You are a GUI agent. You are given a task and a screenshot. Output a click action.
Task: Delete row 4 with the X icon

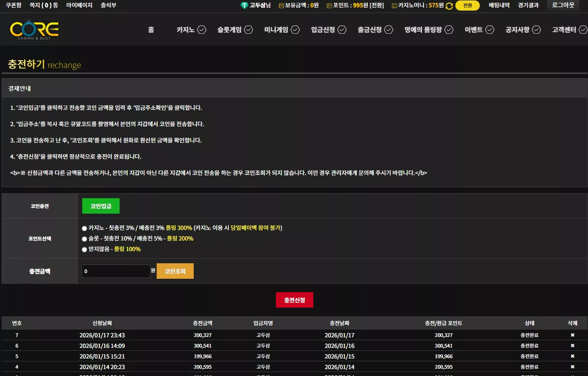pyautogui.click(x=573, y=367)
